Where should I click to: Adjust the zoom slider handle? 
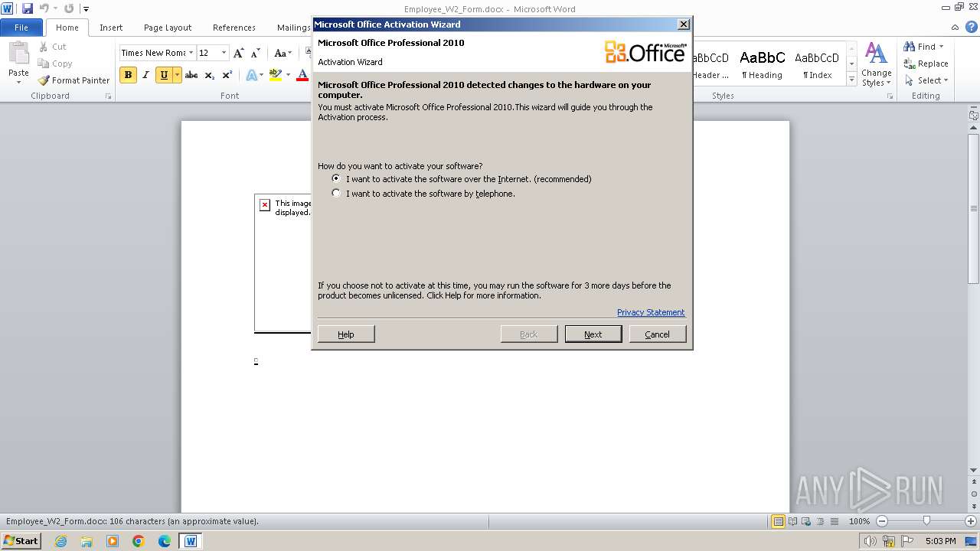click(926, 521)
